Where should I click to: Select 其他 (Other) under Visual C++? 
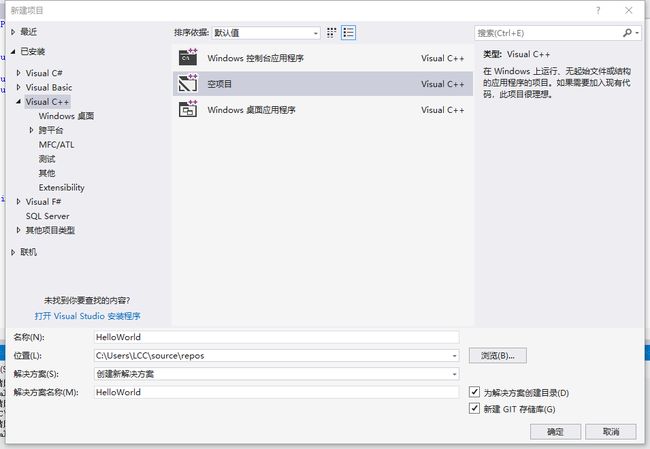point(47,173)
